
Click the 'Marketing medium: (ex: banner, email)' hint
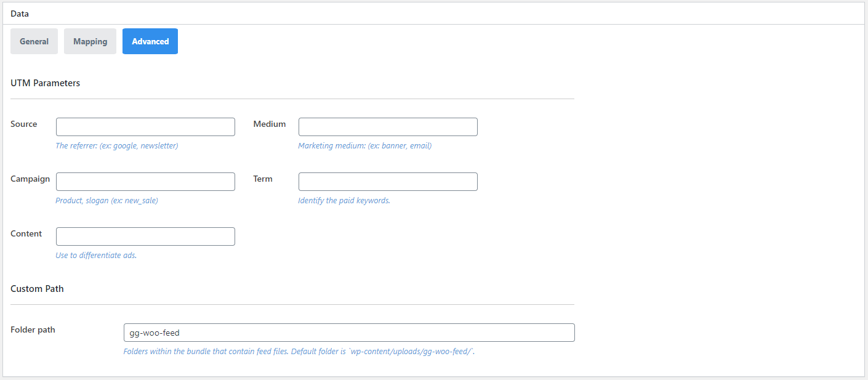(x=365, y=146)
